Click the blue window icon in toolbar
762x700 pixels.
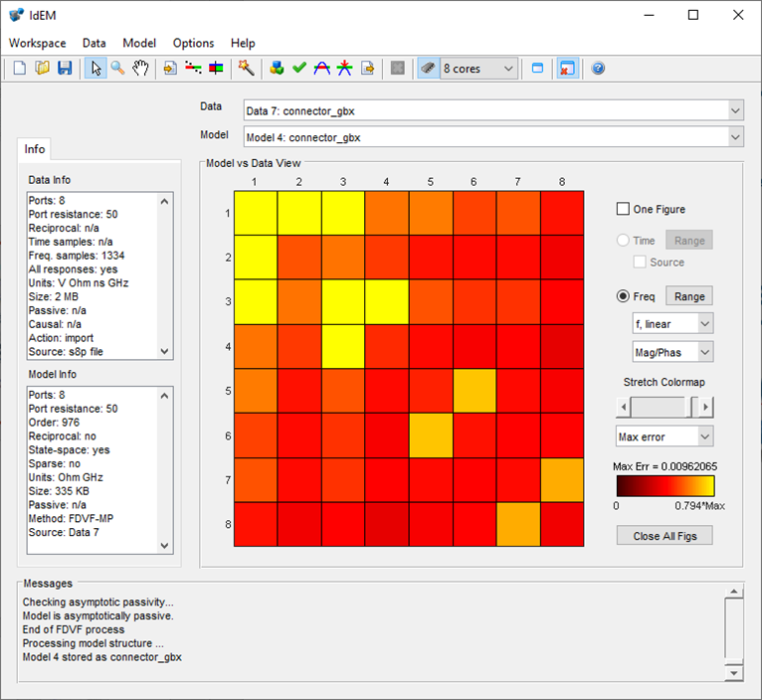[x=537, y=69]
